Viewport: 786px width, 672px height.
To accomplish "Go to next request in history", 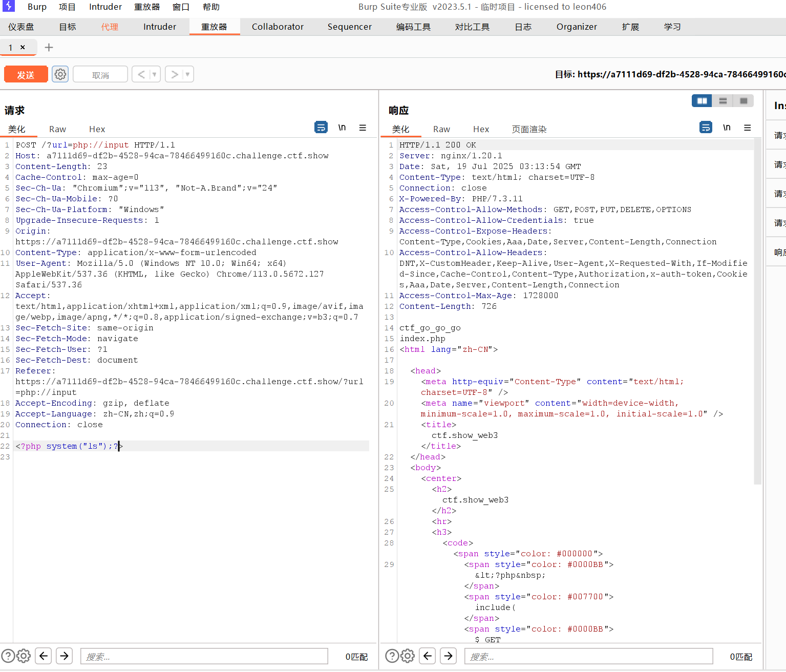I will [x=175, y=74].
